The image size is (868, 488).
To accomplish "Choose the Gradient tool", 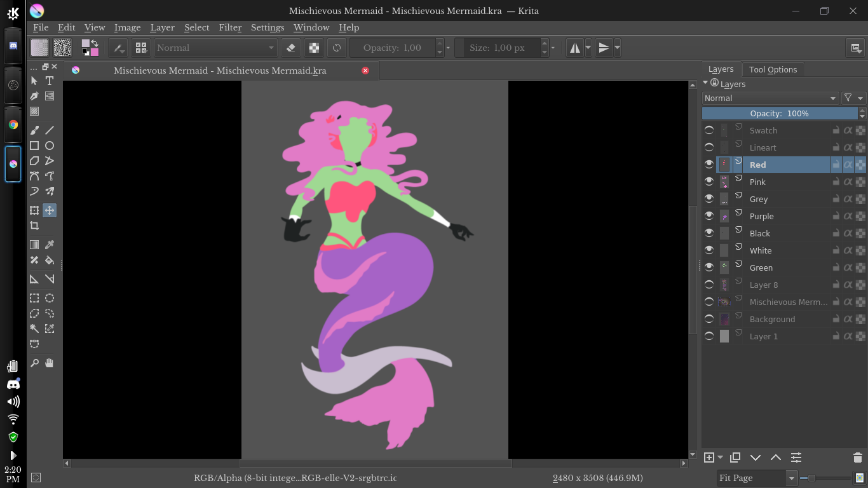I will (34, 245).
